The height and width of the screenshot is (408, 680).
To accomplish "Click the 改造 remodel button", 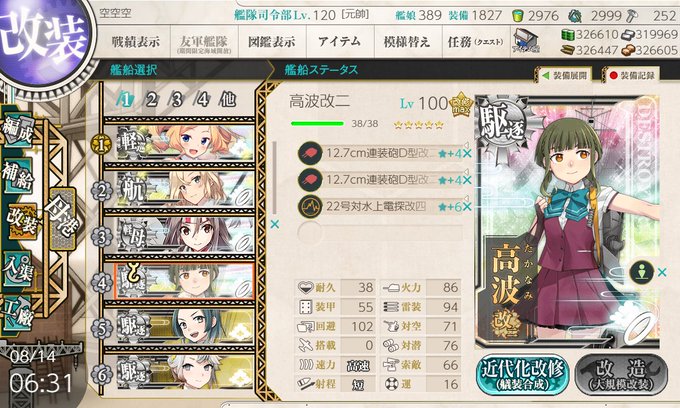I will (621, 375).
